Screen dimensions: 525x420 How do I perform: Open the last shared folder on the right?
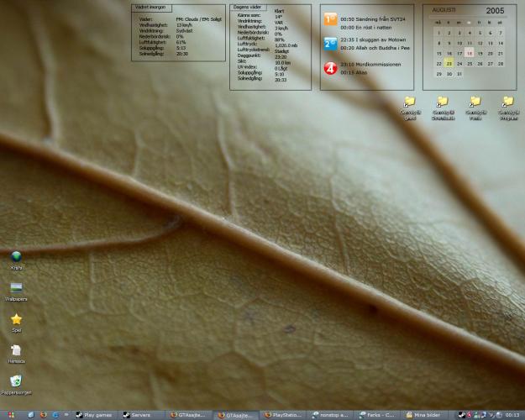507,102
